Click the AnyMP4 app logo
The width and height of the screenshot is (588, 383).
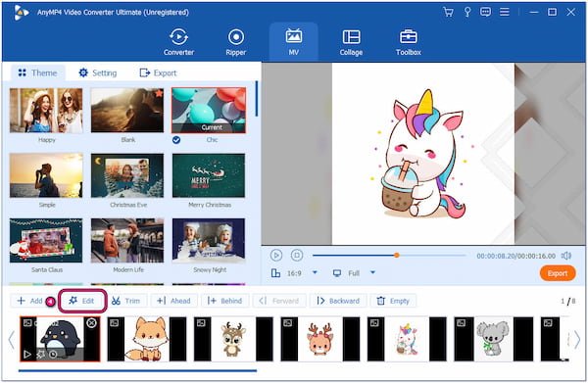pos(21,13)
